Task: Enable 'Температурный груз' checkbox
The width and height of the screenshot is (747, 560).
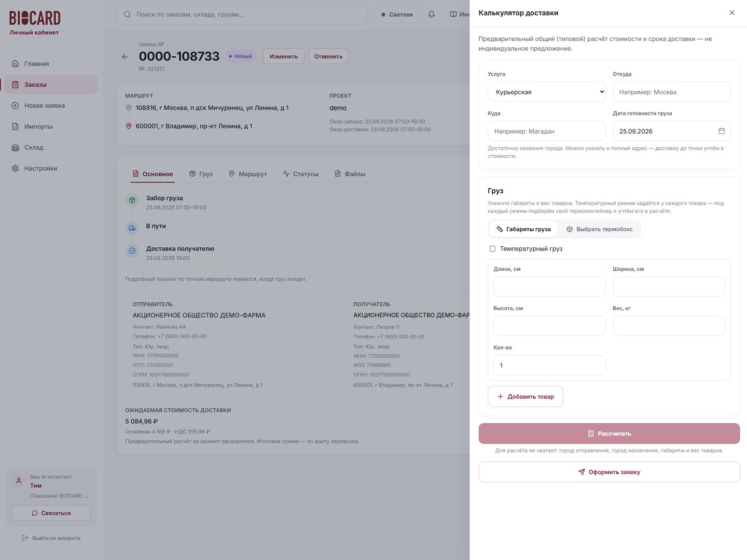Action: click(492, 249)
